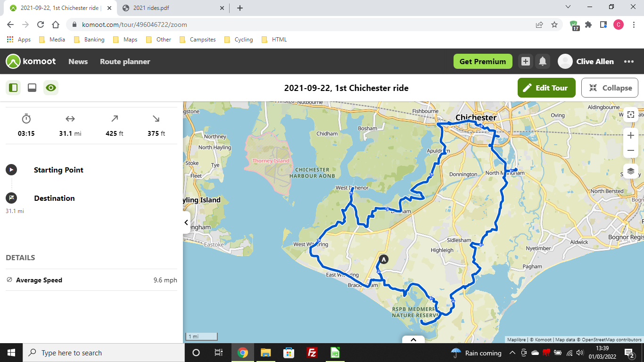Collapse the left sidebar arrow

[x=187, y=222]
